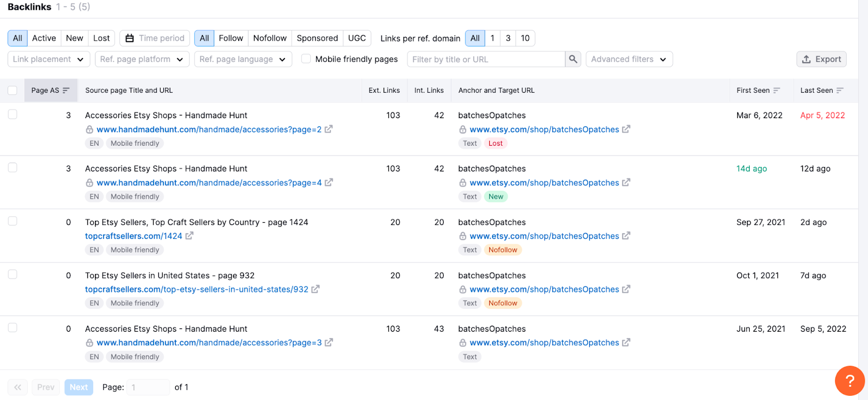Sort by Page AS column icon
Image resolution: width=868 pixels, height=400 pixels.
click(66, 91)
